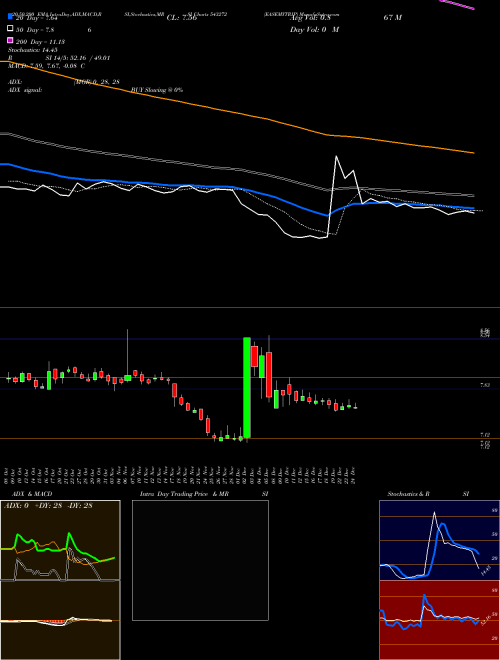Click the white price-line spike peak
Screen dimensions: 500x660
tap(336, 157)
